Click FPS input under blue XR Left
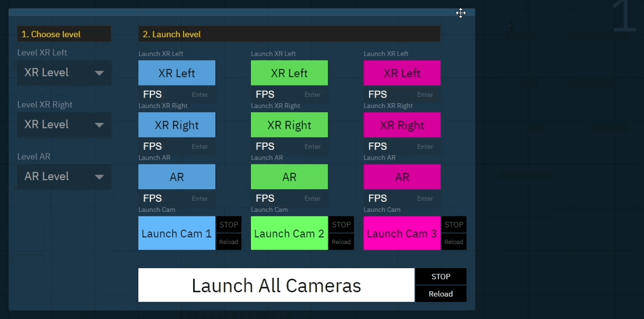This screenshot has height=319, width=644. coord(199,95)
